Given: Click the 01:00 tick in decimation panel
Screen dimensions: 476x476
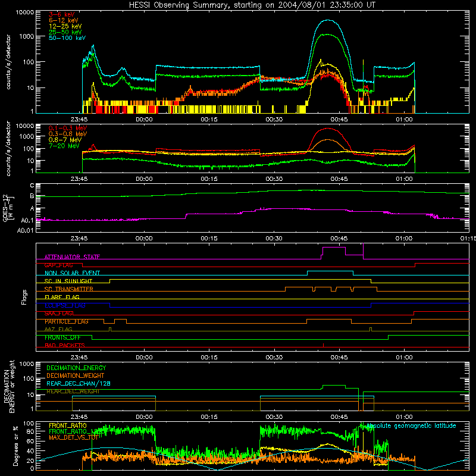Looking at the screenshot, I should (x=404, y=417).
